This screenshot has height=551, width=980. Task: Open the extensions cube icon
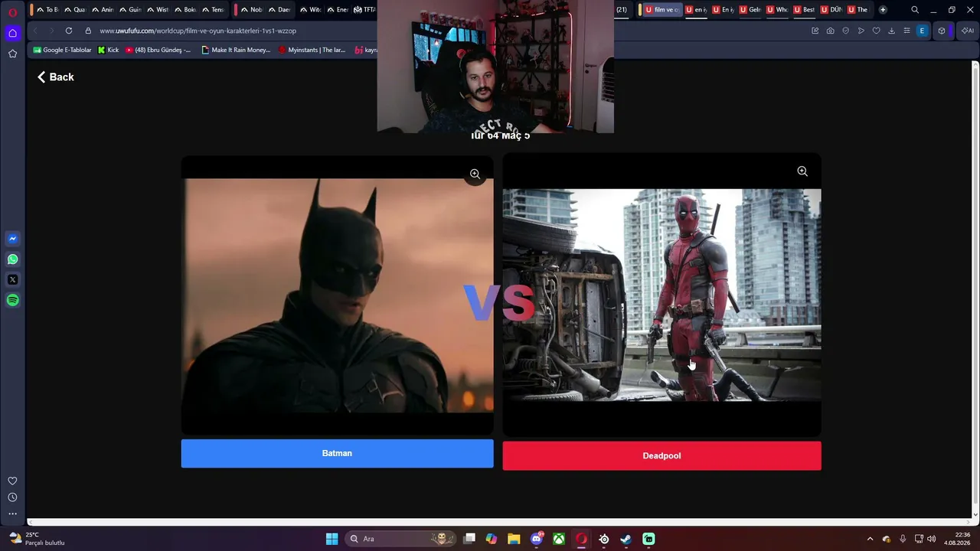click(x=942, y=31)
